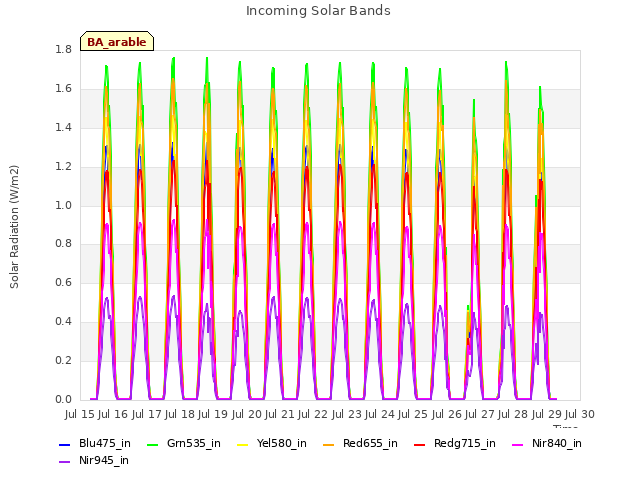Click the 1.8 y-axis tick label
Image resolution: width=640 pixels, height=480 pixels.
[x=63, y=49]
